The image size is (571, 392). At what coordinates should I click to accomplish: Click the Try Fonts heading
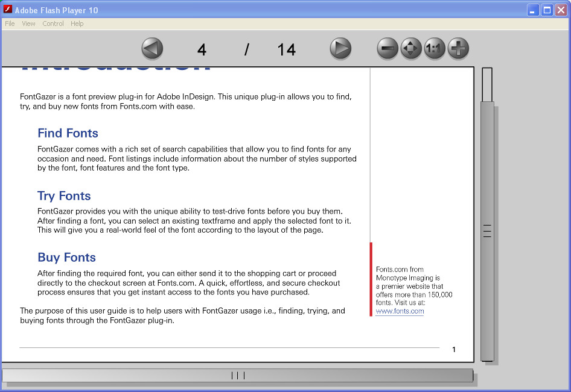point(64,196)
